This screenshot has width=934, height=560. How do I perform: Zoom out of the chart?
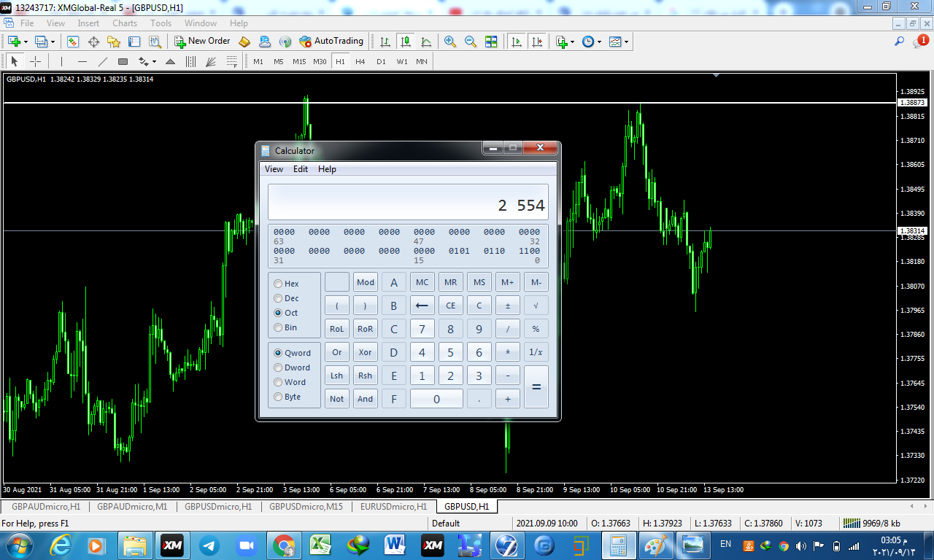pyautogui.click(x=471, y=42)
